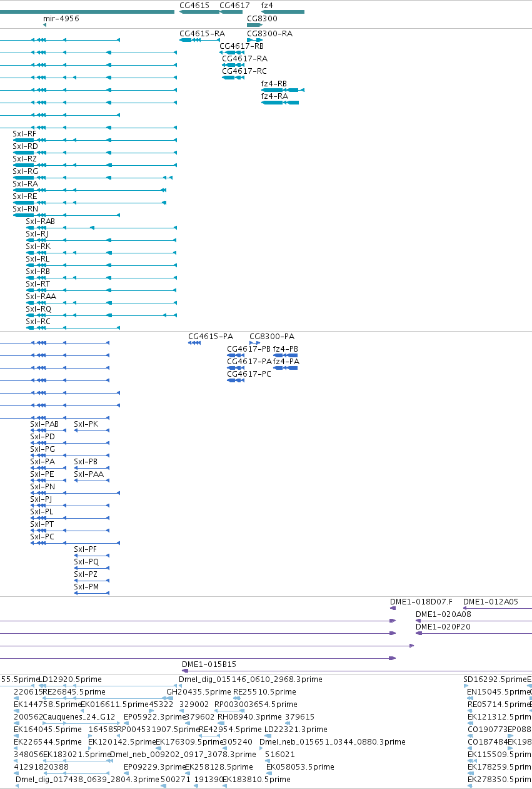
Task: Select the CG8300 gene label
Action: [x=262, y=19]
